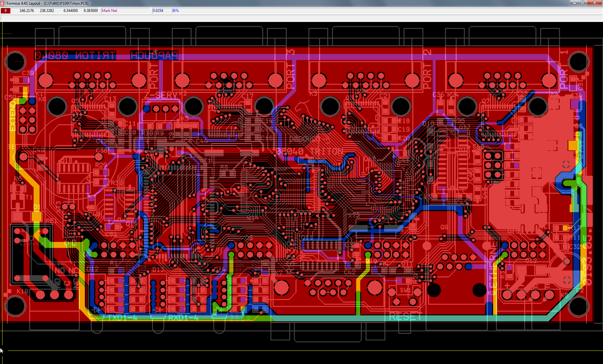The image size is (603, 364).
Task: Restore down the Formica Layout window
Action: 583,3
